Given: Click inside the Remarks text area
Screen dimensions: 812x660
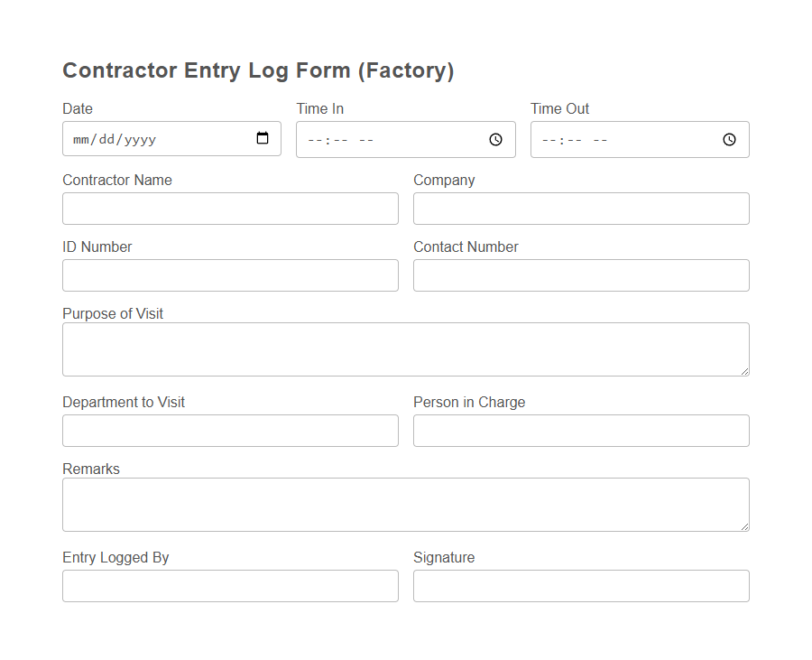Looking at the screenshot, I should coord(405,504).
